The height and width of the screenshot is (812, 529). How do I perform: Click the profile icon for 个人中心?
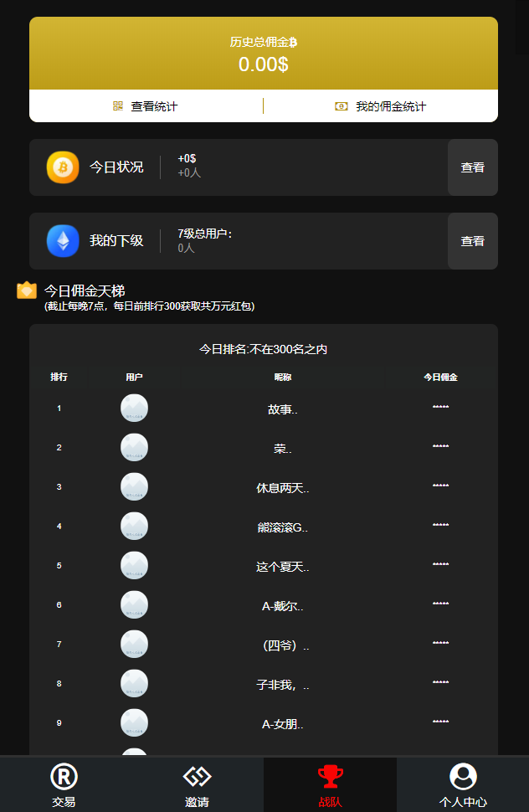(463, 776)
